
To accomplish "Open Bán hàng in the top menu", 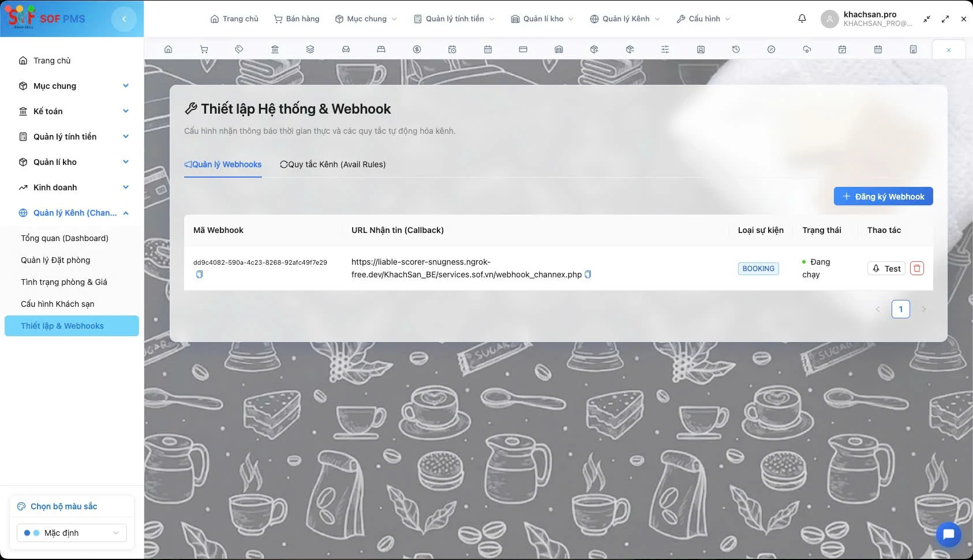I will pos(297,19).
